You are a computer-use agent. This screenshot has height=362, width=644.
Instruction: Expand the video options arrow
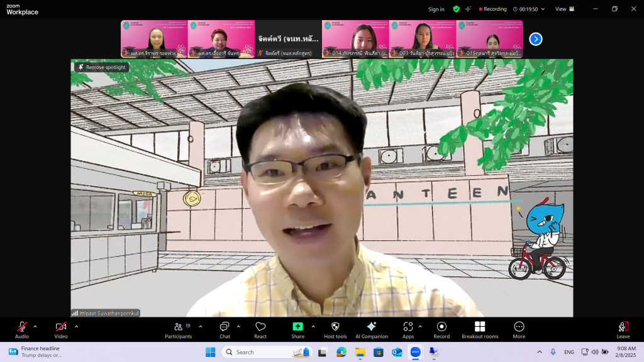click(x=76, y=326)
